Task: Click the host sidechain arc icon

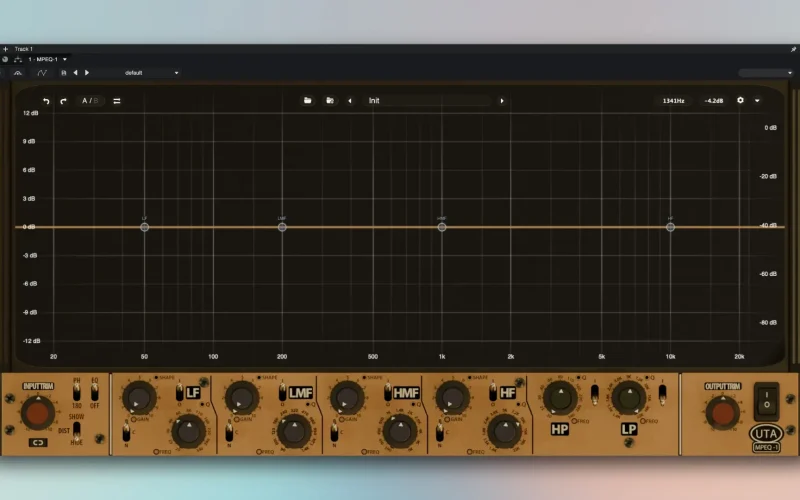Action: click(x=18, y=73)
